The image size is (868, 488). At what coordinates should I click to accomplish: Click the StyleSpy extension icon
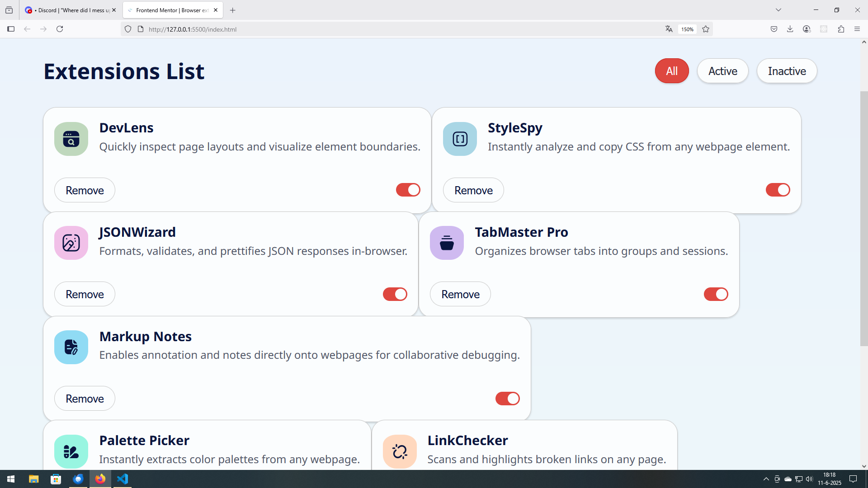click(460, 139)
